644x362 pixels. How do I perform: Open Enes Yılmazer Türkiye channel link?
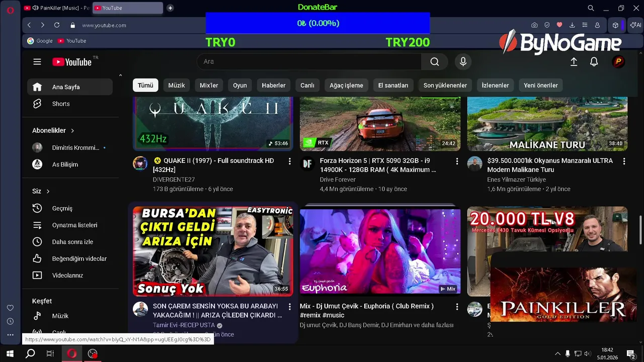point(516,179)
